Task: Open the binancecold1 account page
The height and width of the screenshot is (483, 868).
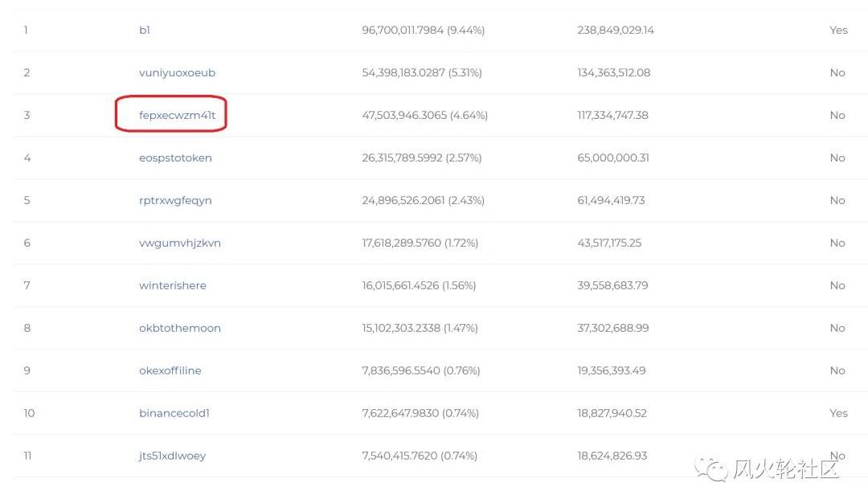Action: tap(174, 414)
